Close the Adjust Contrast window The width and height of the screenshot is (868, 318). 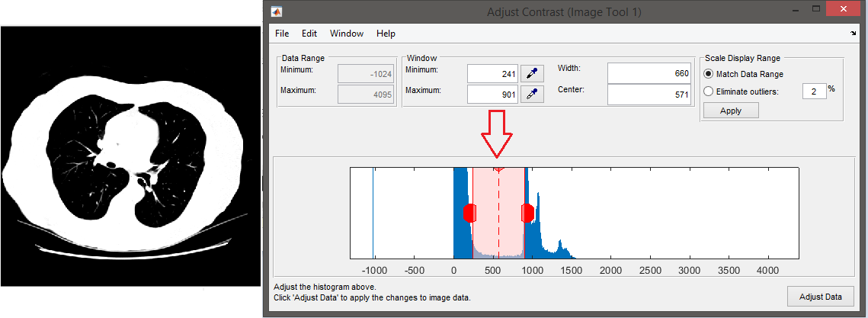(843, 9)
